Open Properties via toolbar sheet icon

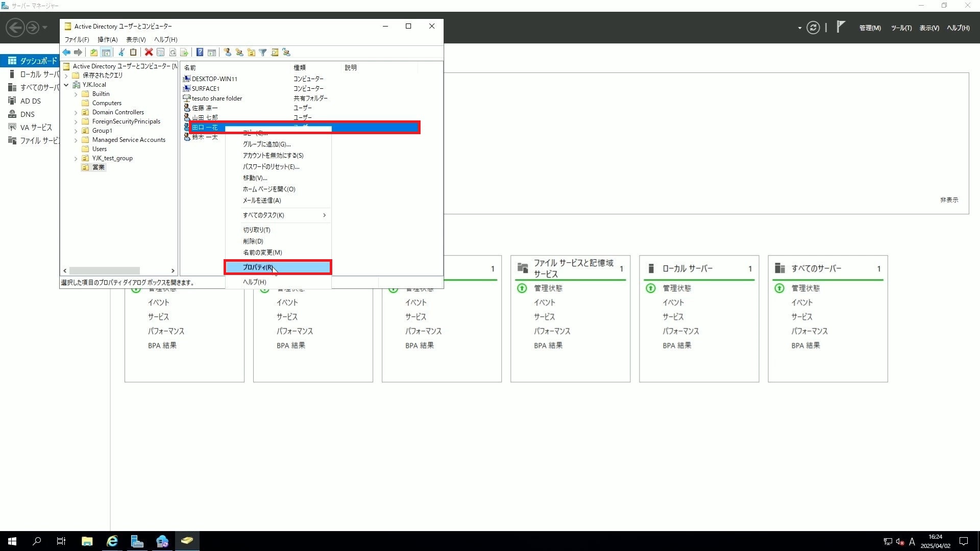[160, 53]
